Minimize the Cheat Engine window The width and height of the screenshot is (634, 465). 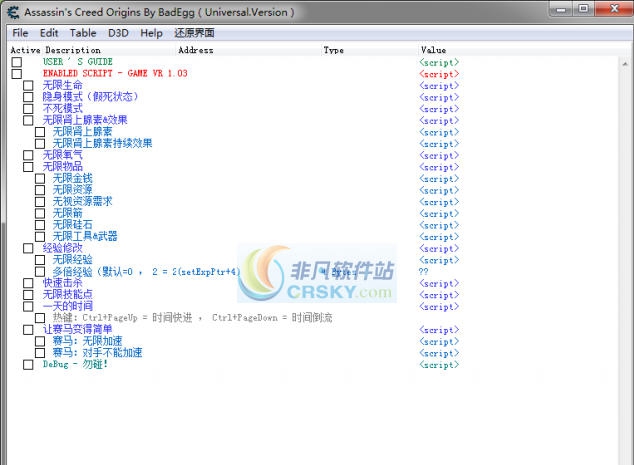(x=562, y=10)
